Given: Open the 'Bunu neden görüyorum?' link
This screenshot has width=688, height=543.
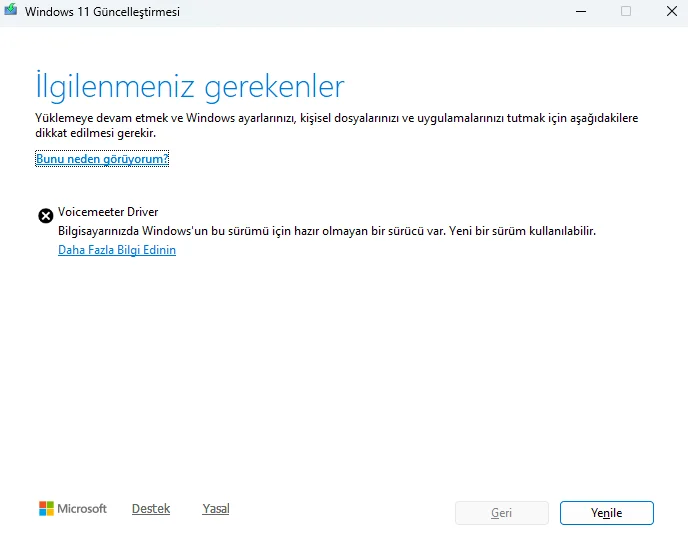Looking at the screenshot, I should [x=102, y=159].
